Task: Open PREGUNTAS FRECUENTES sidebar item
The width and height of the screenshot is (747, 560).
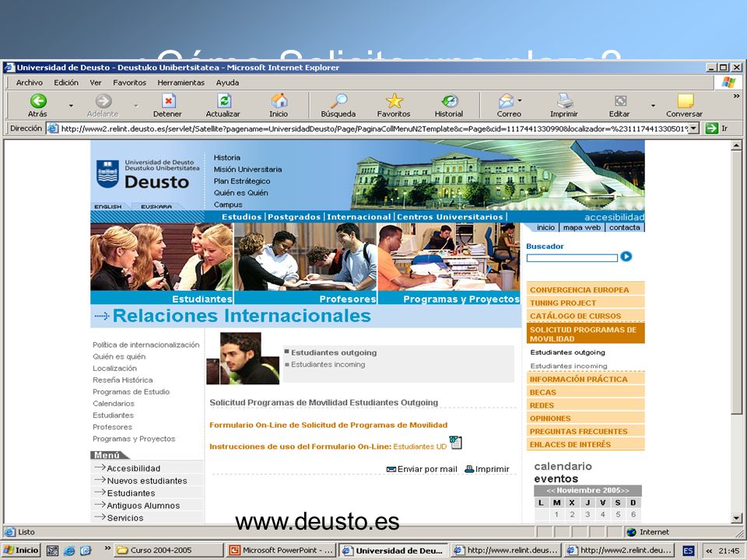Action: tap(585, 432)
